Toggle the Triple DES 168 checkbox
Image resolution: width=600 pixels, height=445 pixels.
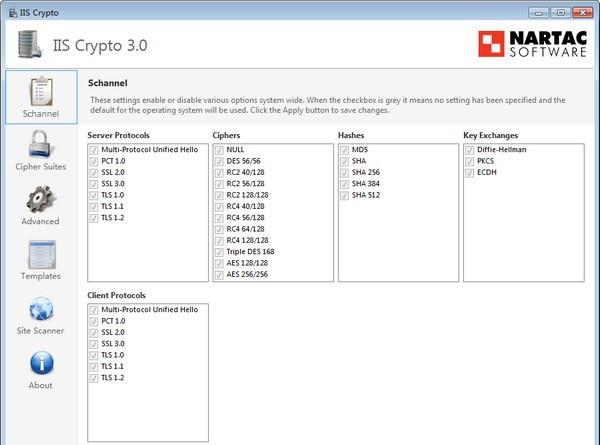click(x=219, y=252)
